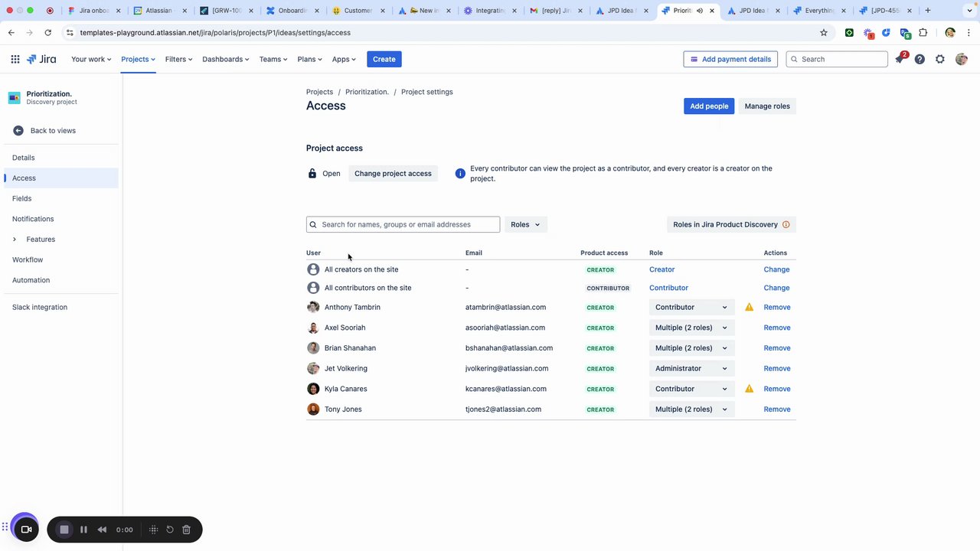Screen dimensions: 980x551
Task: Open the Chrome three-dot menu
Action: (x=969, y=33)
